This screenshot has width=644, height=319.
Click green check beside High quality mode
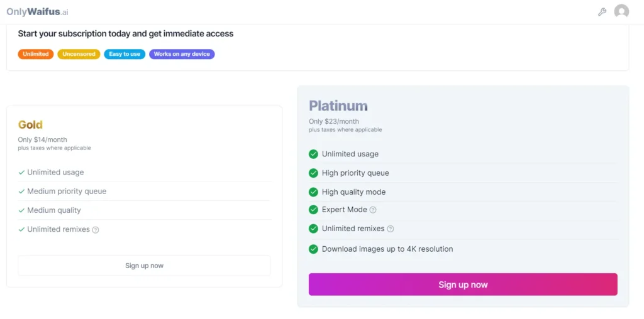313,192
